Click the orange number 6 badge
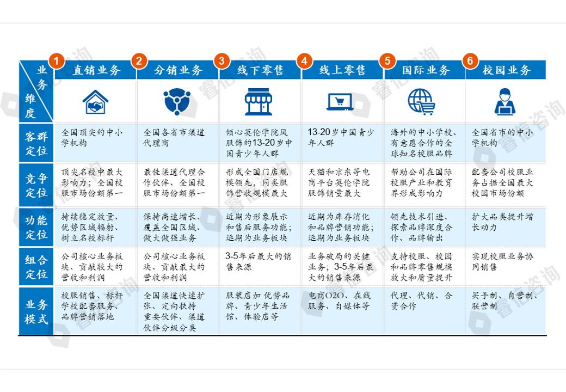 coord(470,60)
